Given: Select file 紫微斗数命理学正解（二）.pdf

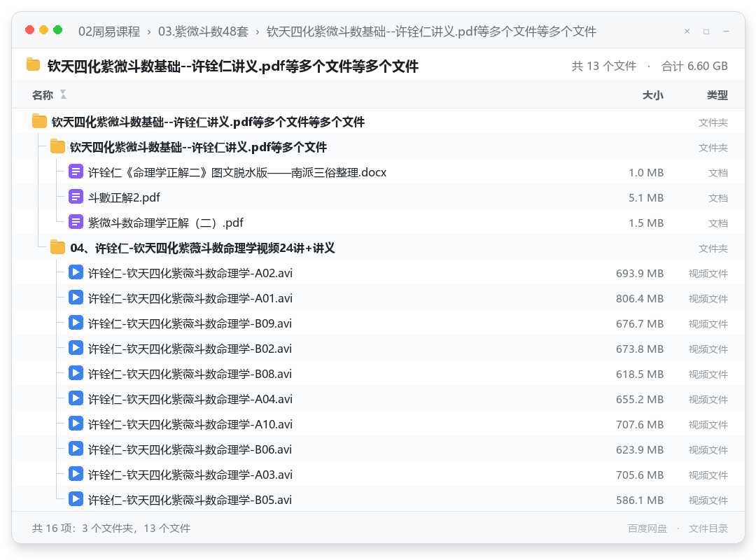Looking at the screenshot, I should [379, 223].
